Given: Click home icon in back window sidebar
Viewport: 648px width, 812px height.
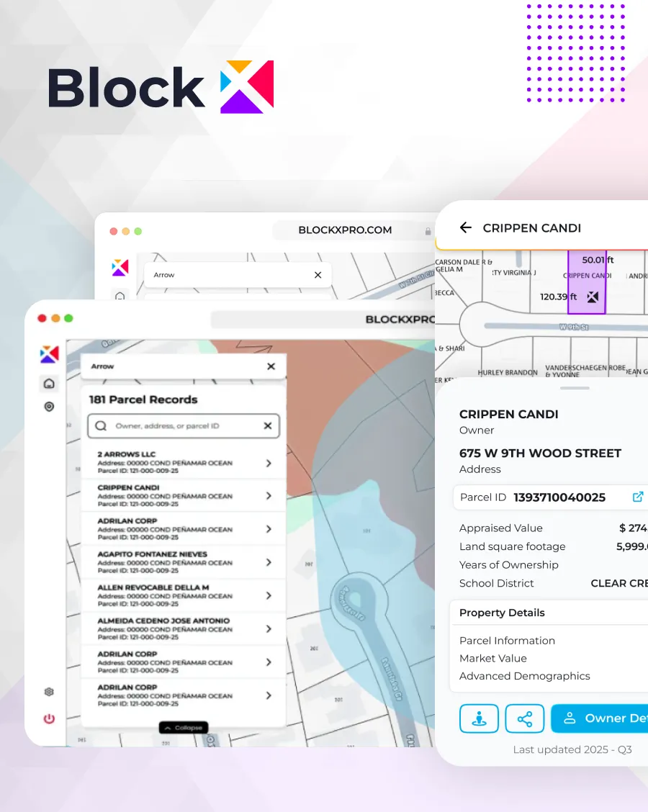Looking at the screenshot, I should pyautogui.click(x=120, y=296).
